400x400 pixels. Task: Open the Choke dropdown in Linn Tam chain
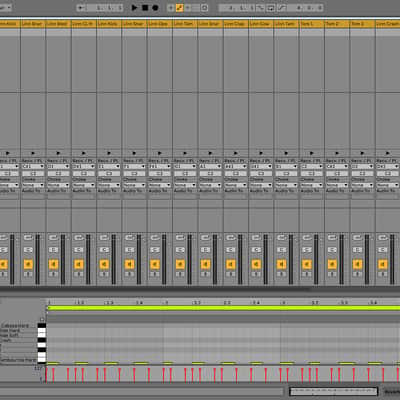(286, 185)
